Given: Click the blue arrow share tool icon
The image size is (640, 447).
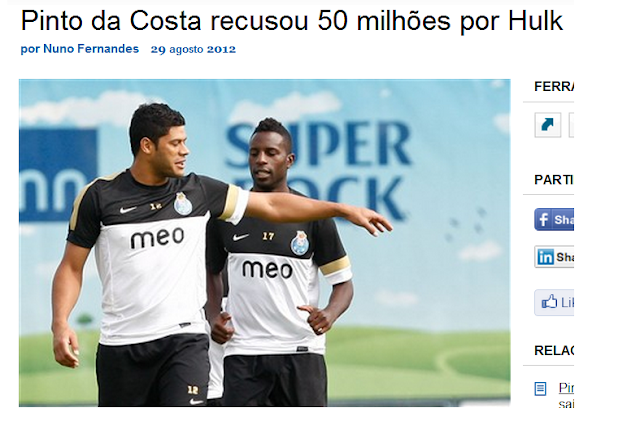Looking at the screenshot, I should 547,125.
